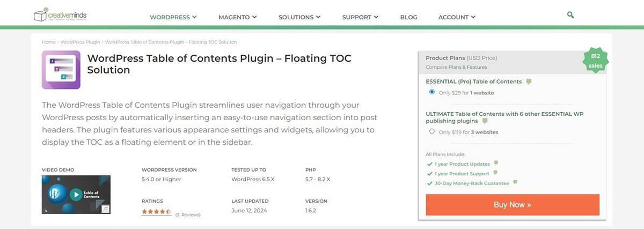Open the Solutions dropdown menu

coord(299,17)
